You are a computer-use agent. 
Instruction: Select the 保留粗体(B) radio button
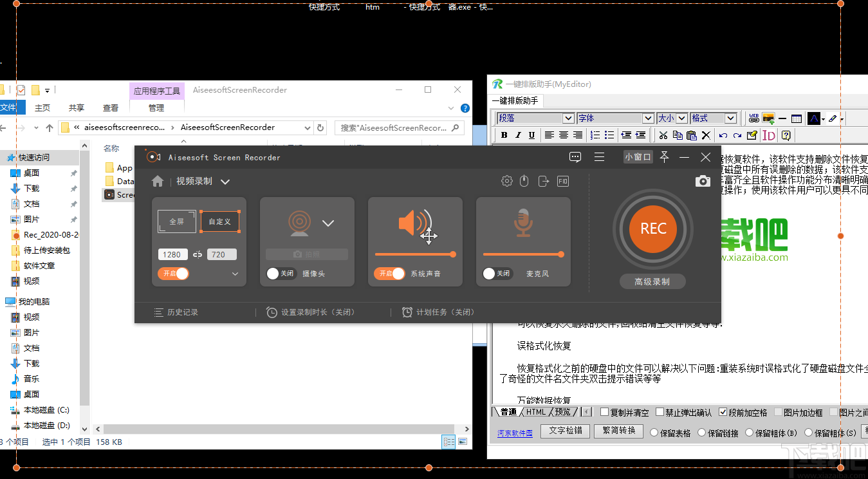(750, 433)
